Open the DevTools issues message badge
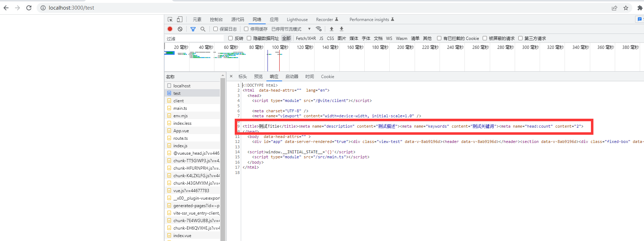644x241 pixels. coord(640,19)
